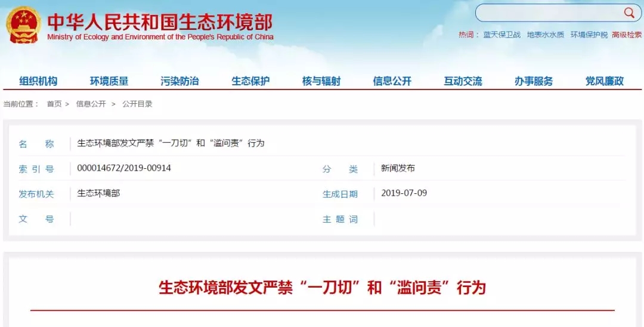
Task: Focus the search input field
Action: point(549,13)
